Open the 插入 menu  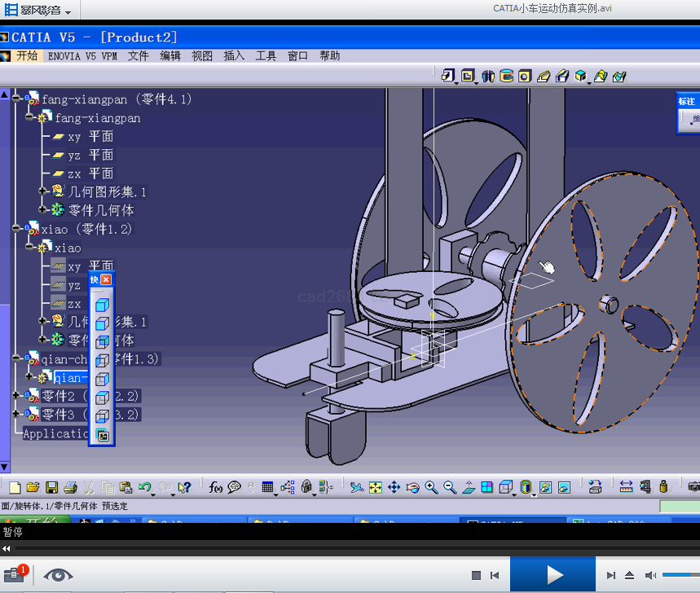tap(234, 56)
